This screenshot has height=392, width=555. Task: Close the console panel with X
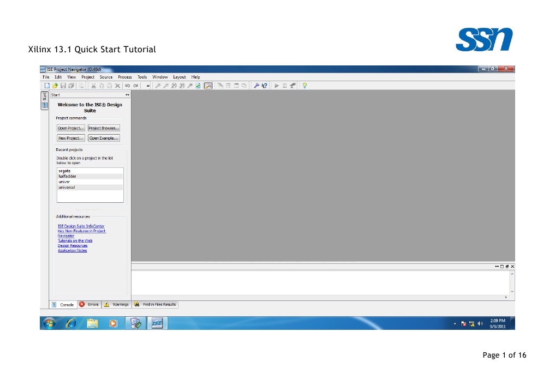pyautogui.click(x=512, y=267)
